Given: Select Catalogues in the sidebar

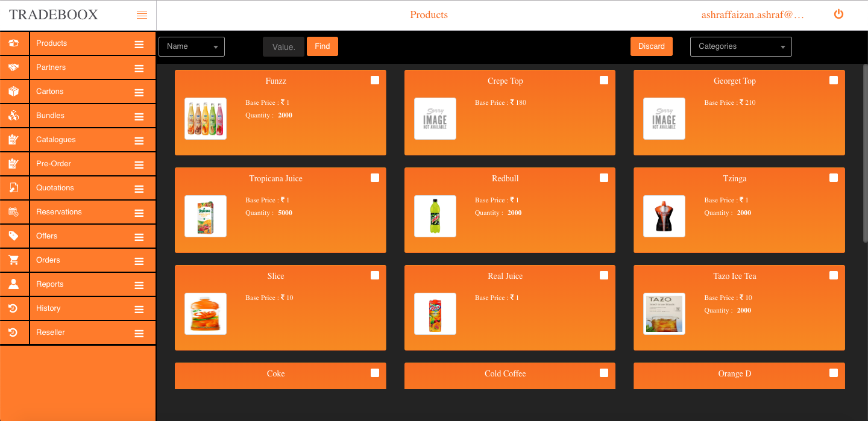Looking at the screenshot, I should tap(56, 140).
